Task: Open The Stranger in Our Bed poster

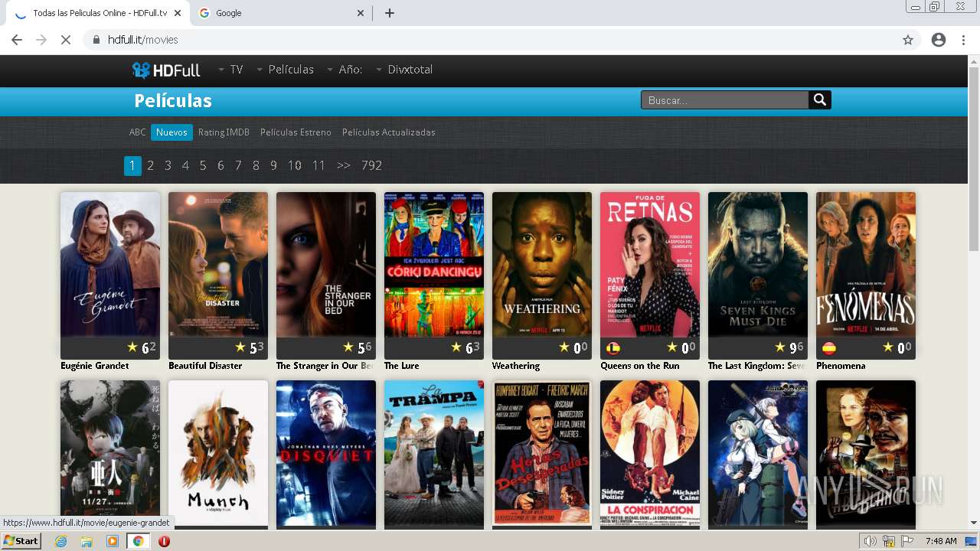Action: [326, 264]
